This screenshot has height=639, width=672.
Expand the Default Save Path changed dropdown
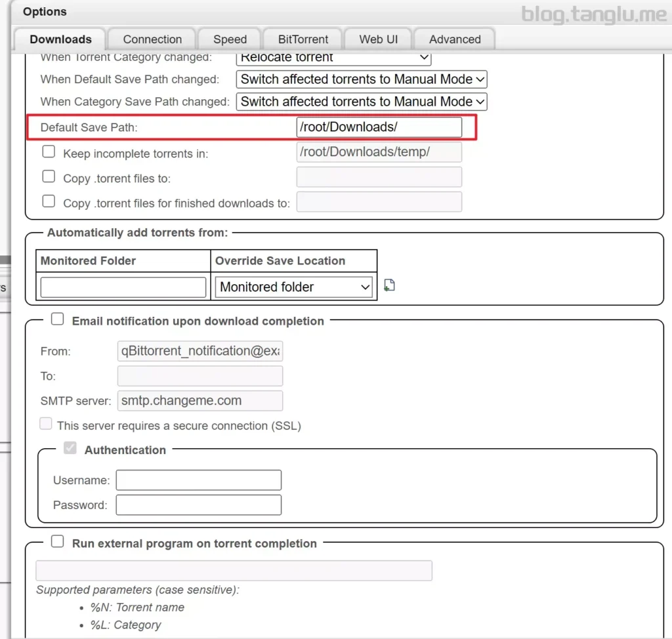click(361, 79)
